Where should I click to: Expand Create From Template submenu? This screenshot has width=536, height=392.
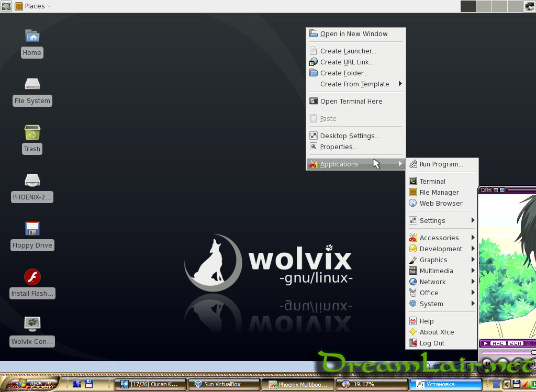point(355,84)
